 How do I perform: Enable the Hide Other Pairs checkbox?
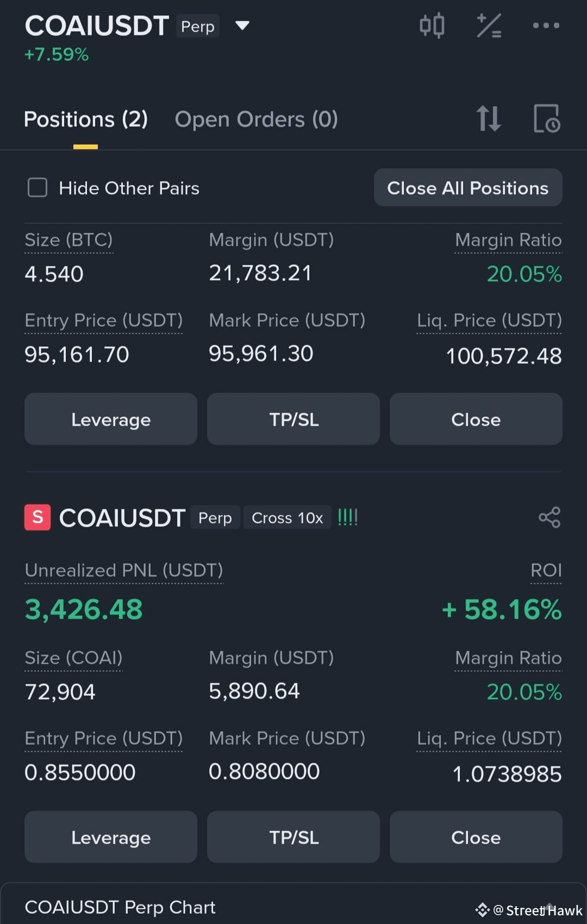click(x=38, y=188)
